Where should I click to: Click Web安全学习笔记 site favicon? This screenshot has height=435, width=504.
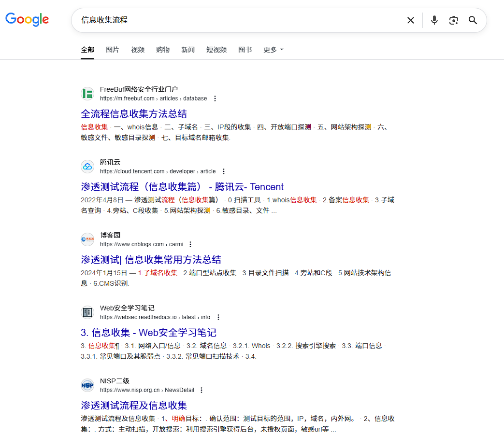(x=87, y=312)
